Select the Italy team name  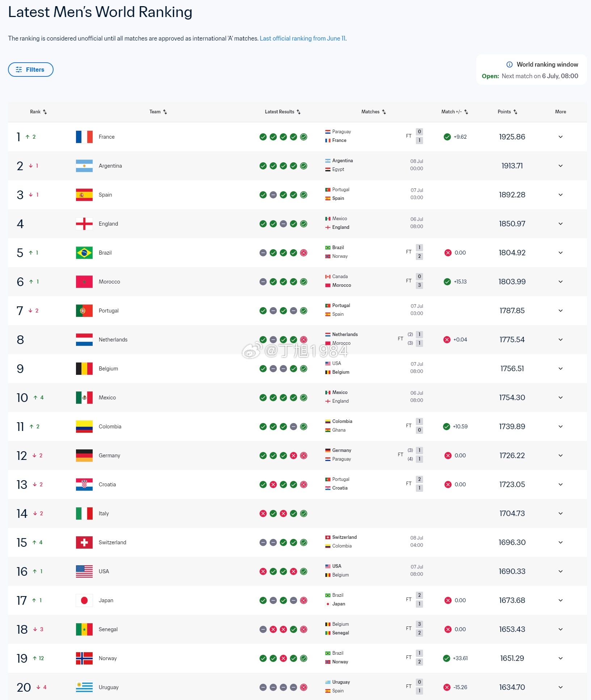click(104, 514)
